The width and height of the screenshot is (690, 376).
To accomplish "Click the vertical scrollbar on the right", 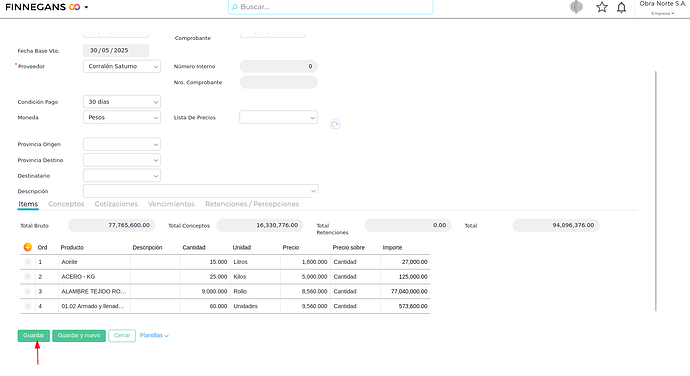I will click(x=656, y=191).
